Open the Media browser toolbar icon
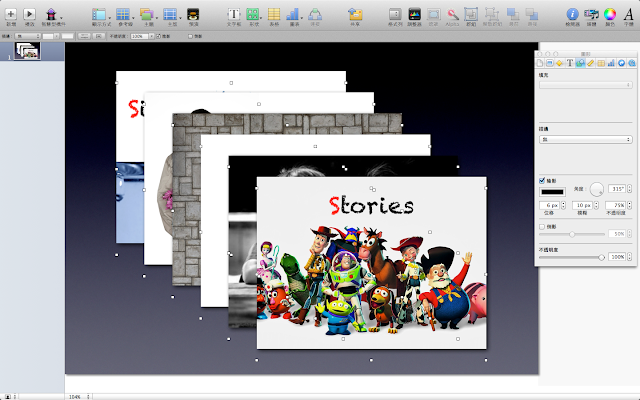Viewport: 640px width, 400px height. (x=591, y=14)
